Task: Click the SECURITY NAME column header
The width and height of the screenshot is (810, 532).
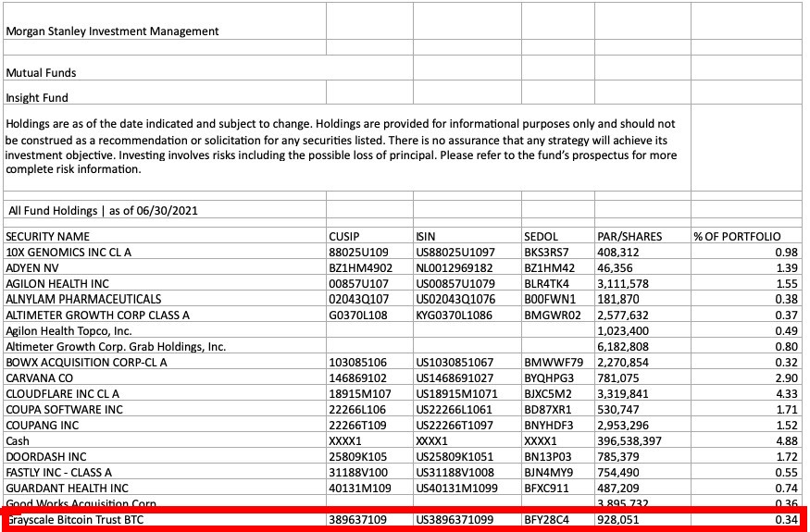Action: pyautogui.click(x=164, y=236)
